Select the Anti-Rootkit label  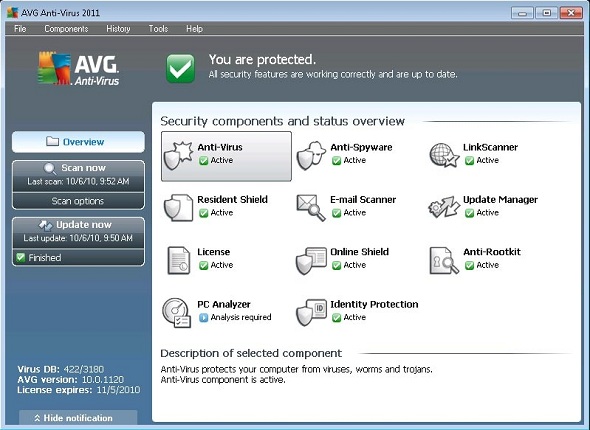pos(492,252)
